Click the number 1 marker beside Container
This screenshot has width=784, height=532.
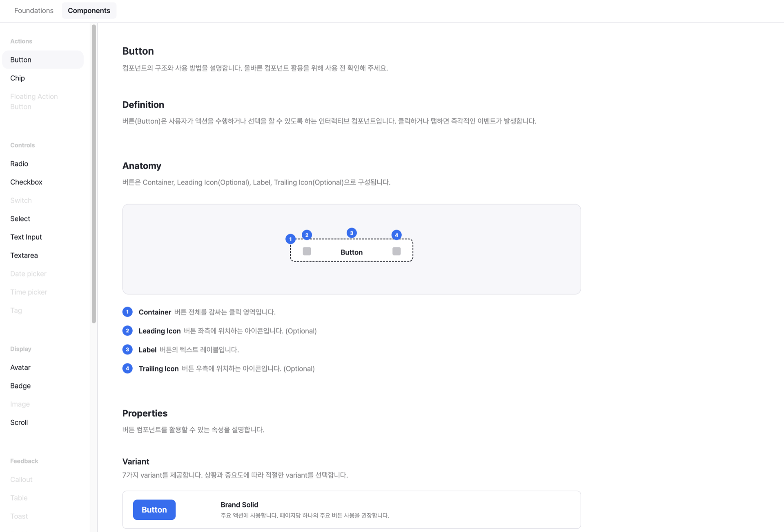127,312
